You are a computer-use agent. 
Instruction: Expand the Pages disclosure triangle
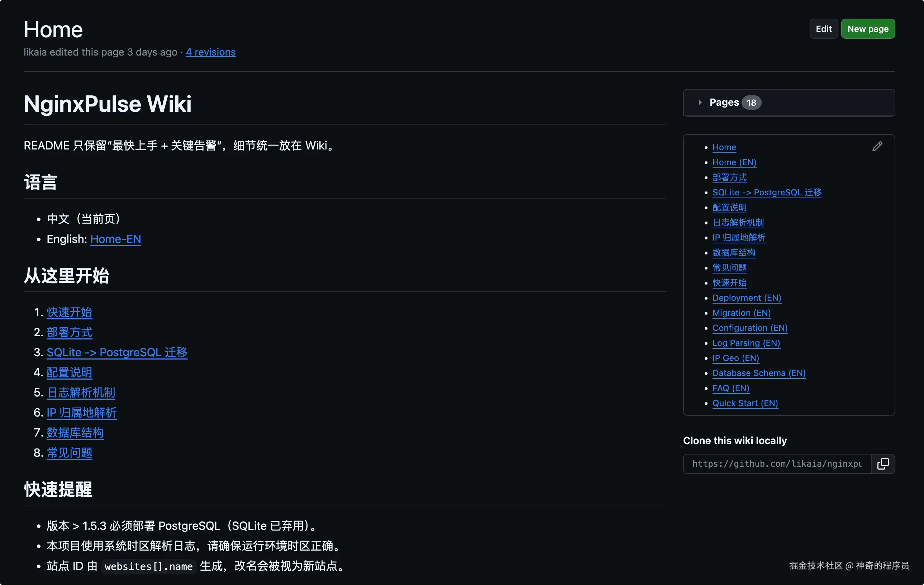click(x=700, y=103)
